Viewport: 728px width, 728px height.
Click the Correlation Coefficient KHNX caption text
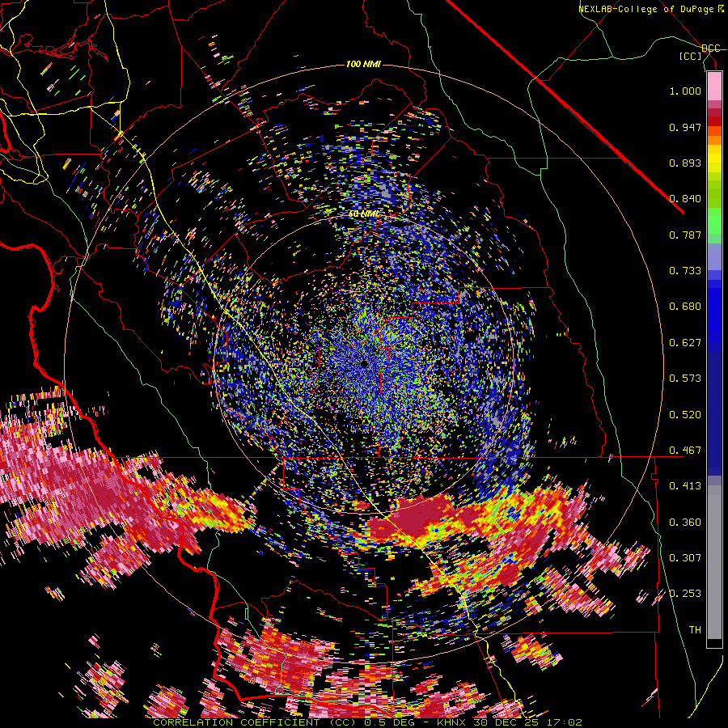(x=367, y=722)
